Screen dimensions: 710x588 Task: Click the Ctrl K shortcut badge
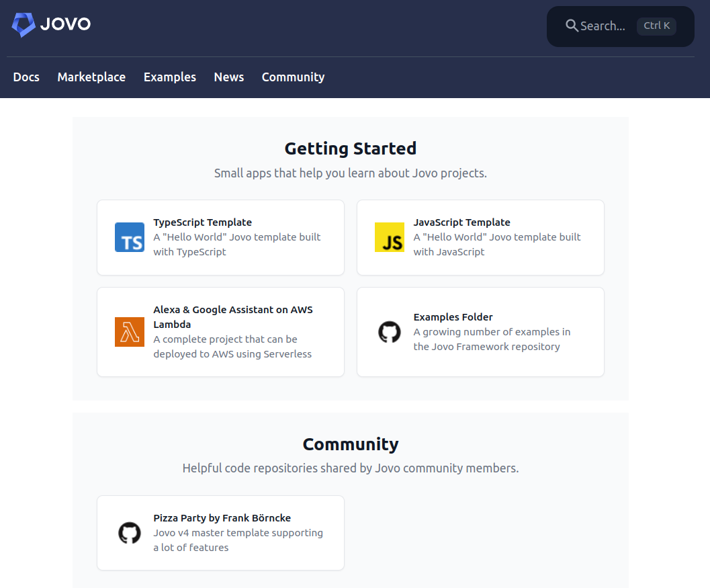point(656,26)
